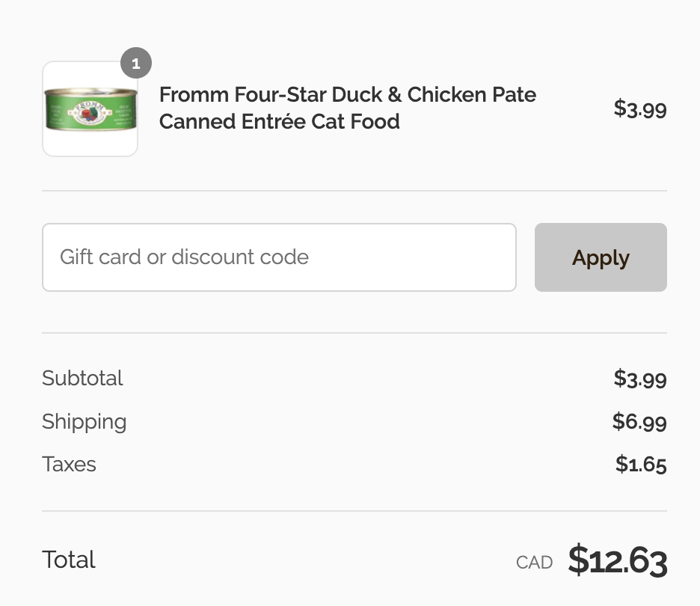Click the Subtotal label
The image size is (700, 606).
point(82,378)
